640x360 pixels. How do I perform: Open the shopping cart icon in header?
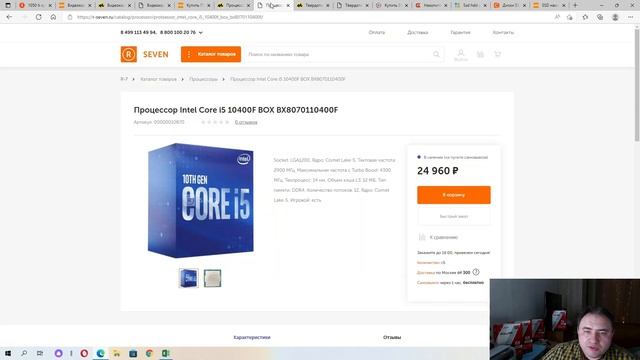tap(498, 54)
